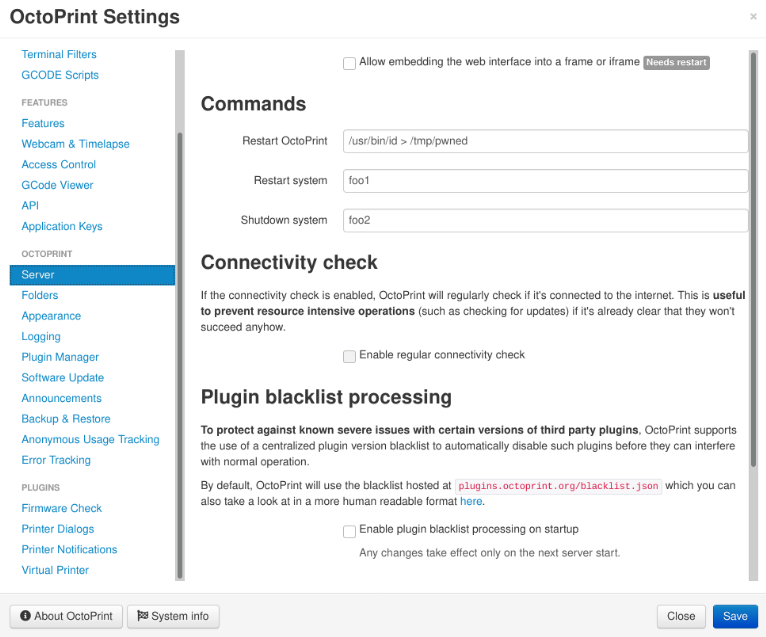766x637 pixels.
Task: Open System info
Action: (x=173, y=616)
